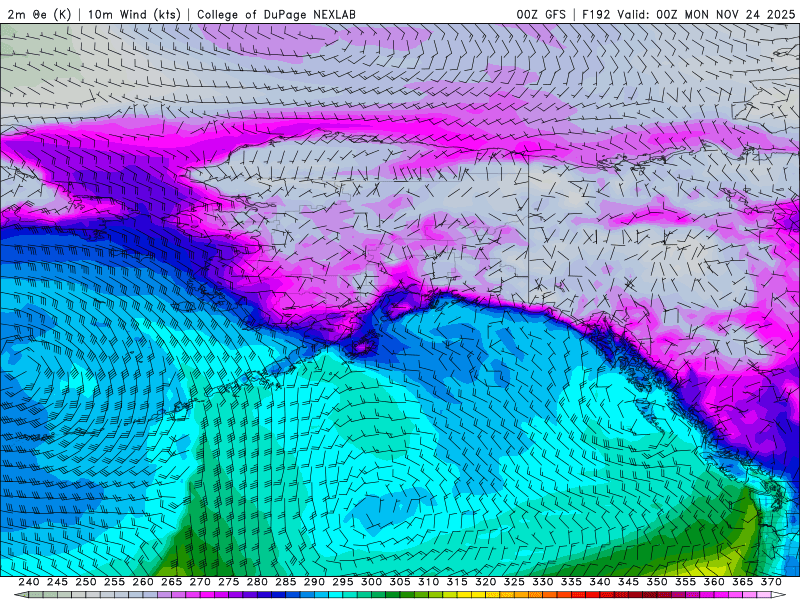Click the 310 value on the color scale

point(429,582)
